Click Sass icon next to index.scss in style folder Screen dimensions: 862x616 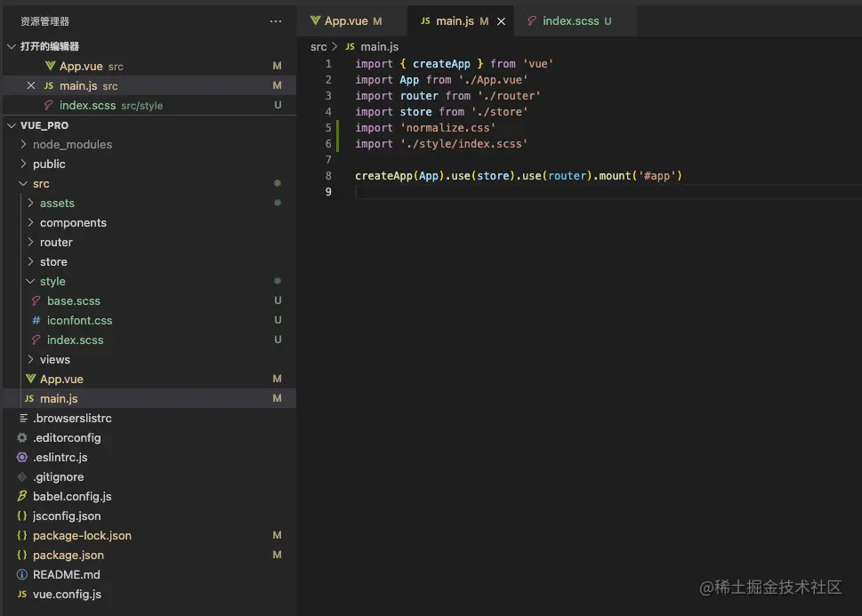tap(36, 340)
